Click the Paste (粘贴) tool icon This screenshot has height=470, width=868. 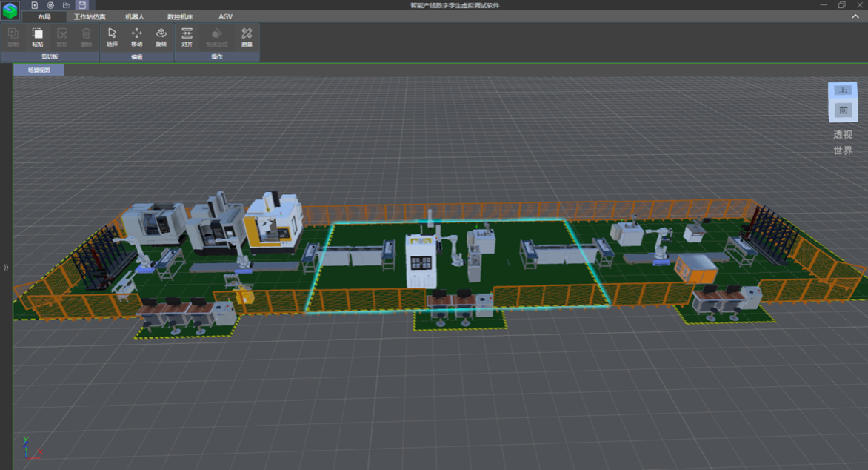pyautogui.click(x=37, y=36)
